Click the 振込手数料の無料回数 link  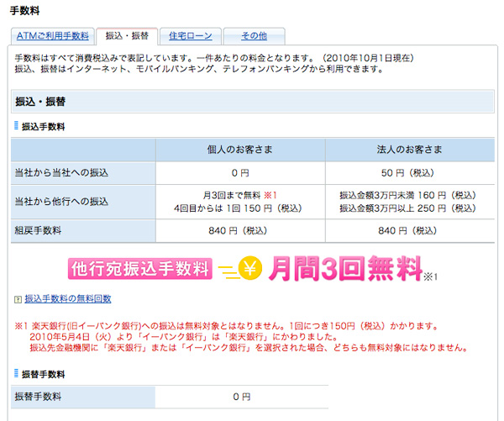pyautogui.click(x=68, y=298)
